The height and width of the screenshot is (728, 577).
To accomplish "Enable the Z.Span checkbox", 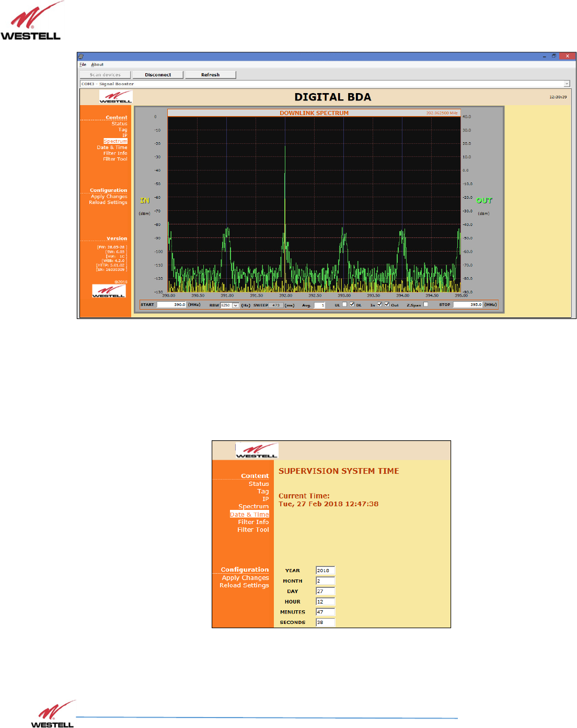I will [425, 304].
